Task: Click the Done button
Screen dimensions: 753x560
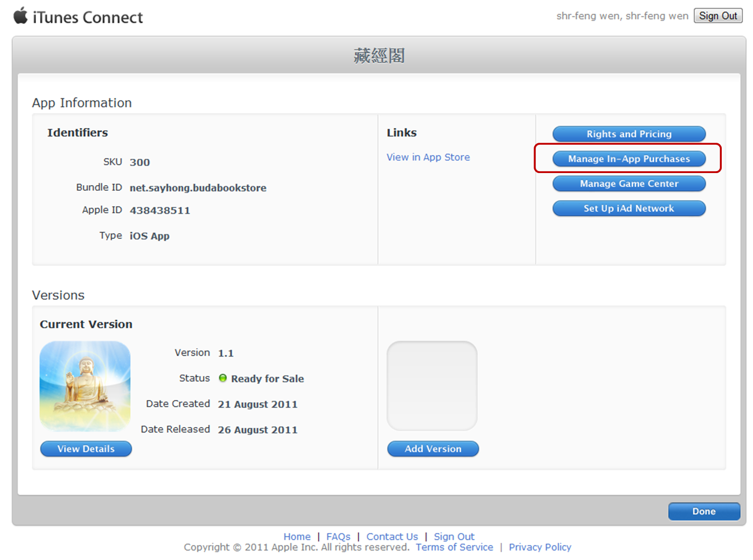Action: point(704,511)
